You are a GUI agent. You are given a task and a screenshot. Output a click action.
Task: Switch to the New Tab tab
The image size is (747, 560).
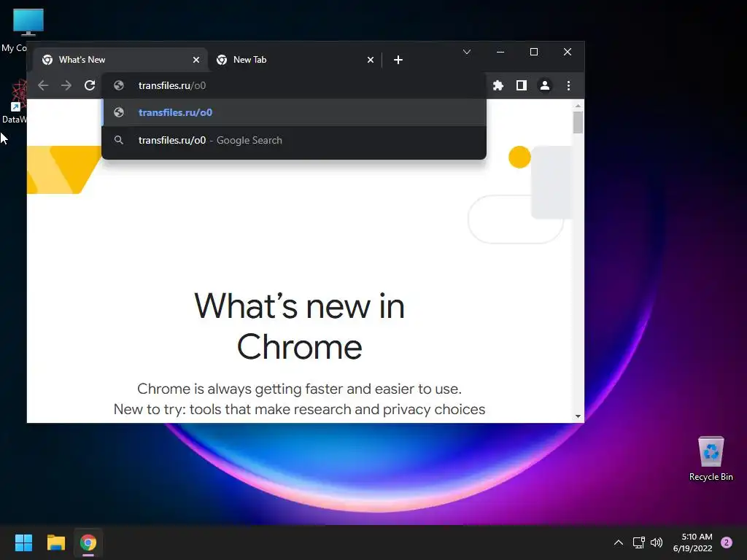coord(295,60)
